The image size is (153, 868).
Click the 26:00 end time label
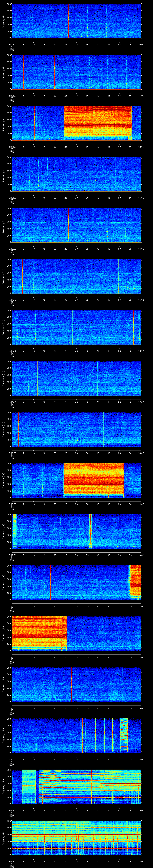coord(141,861)
